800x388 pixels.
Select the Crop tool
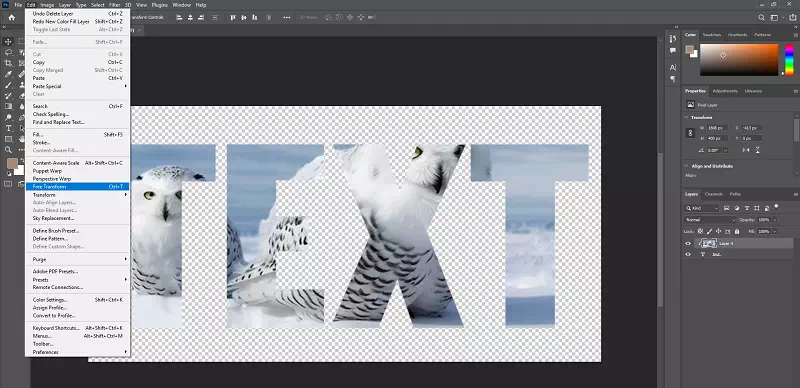9,63
